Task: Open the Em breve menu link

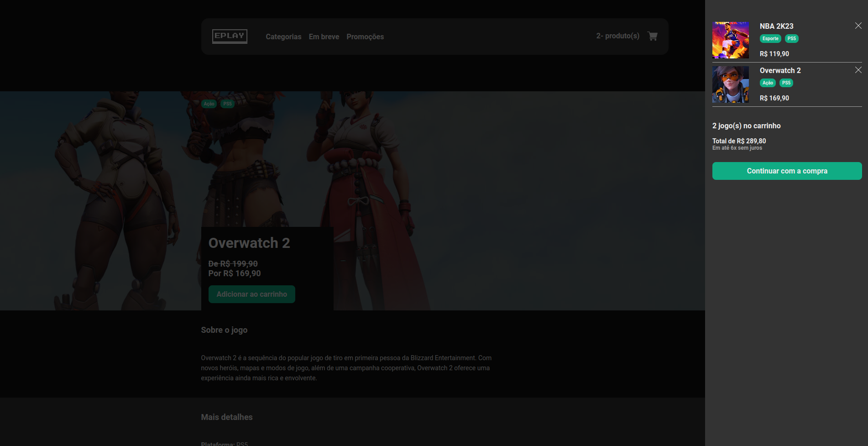Action: [324, 37]
